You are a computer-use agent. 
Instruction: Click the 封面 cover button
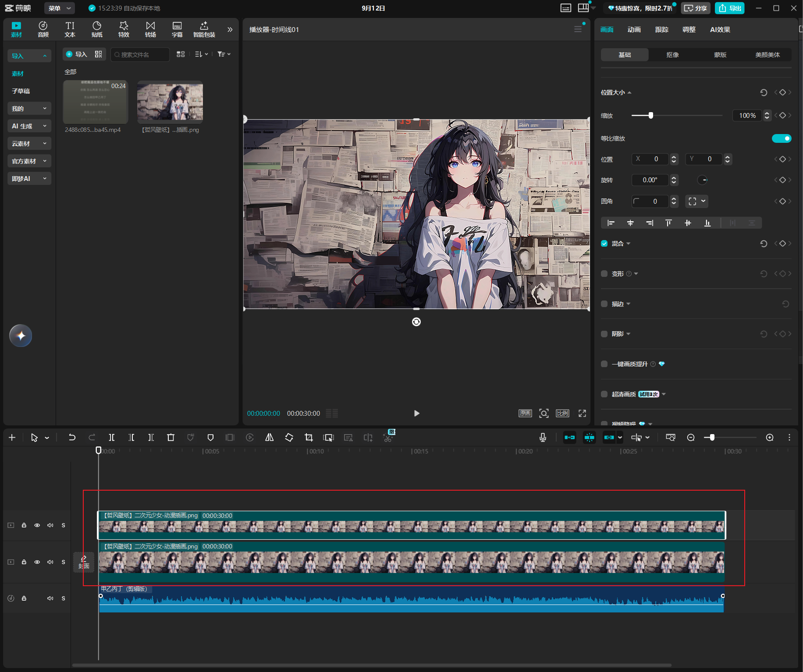pos(84,562)
